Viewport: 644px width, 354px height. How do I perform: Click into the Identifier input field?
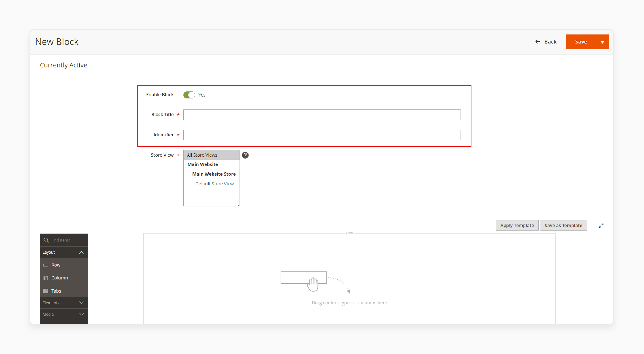[322, 135]
